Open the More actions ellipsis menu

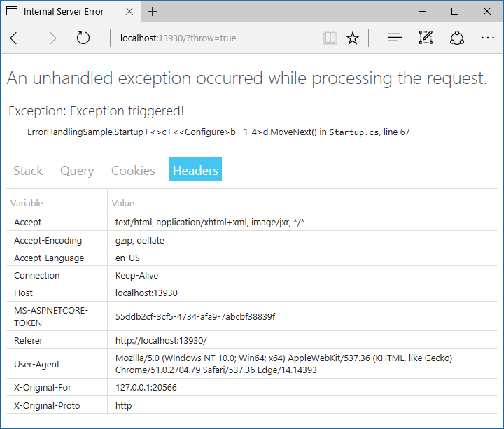[487, 38]
